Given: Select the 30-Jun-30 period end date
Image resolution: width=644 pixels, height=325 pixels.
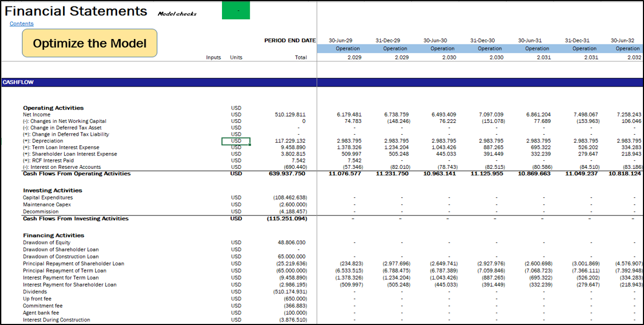Looking at the screenshot, I should [435, 41].
